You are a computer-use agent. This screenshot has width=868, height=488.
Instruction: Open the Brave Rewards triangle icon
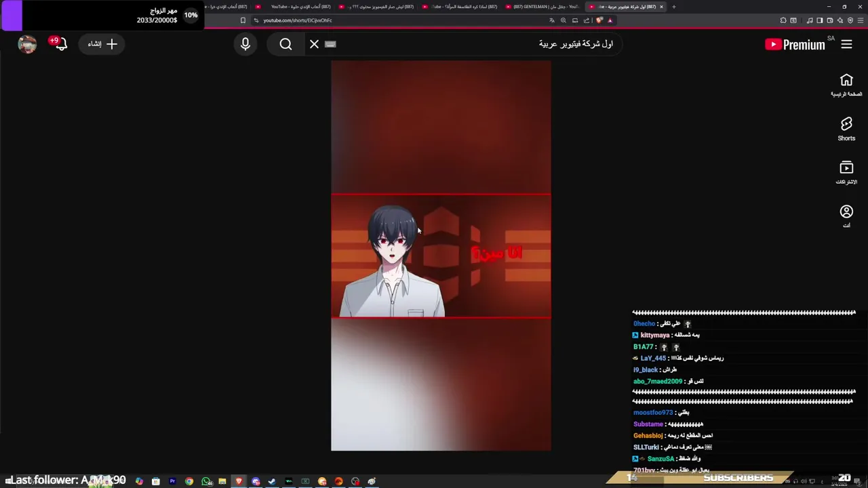coord(610,20)
